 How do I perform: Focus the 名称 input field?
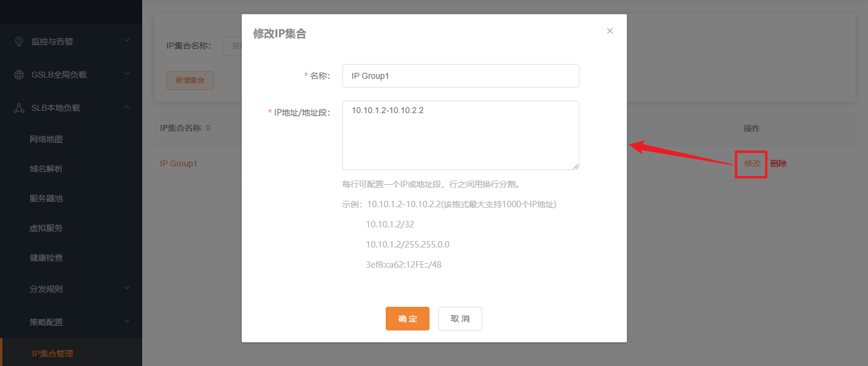coord(460,76)
